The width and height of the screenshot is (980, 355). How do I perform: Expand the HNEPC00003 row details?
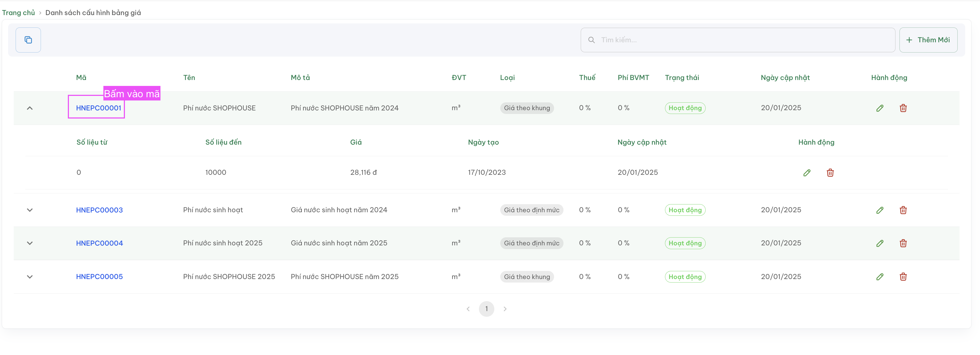[x=30, y=210]
